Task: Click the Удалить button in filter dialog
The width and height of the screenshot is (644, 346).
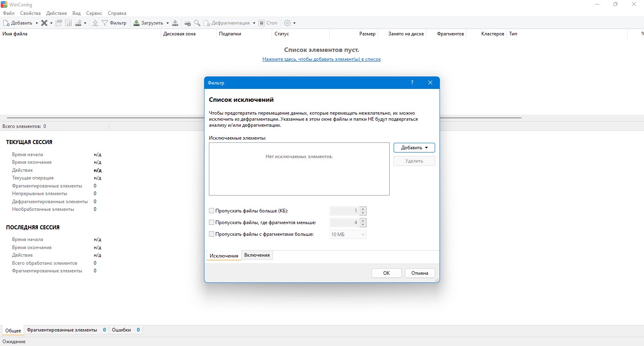Action: point(414,161)
